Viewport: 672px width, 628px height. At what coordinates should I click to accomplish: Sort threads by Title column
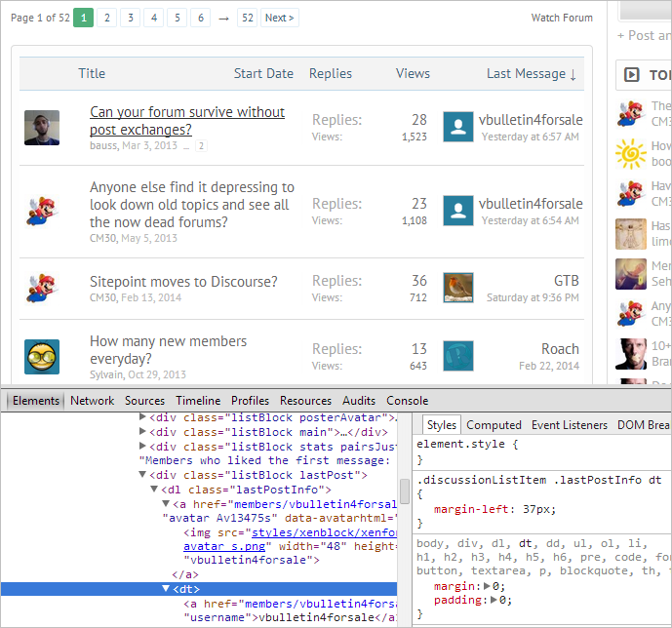[x=92, y=74]
